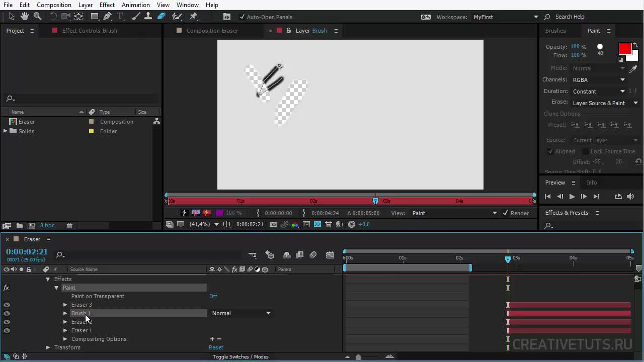Play the preview

click(572, 197)
